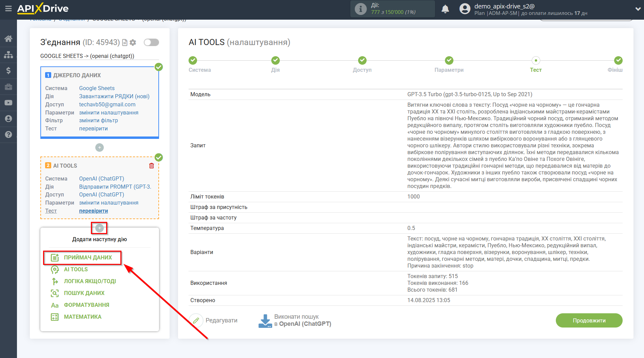644x358 pixels.
Task: Delete the AI TOOLS block with trash icon
Action: [152, 166]
